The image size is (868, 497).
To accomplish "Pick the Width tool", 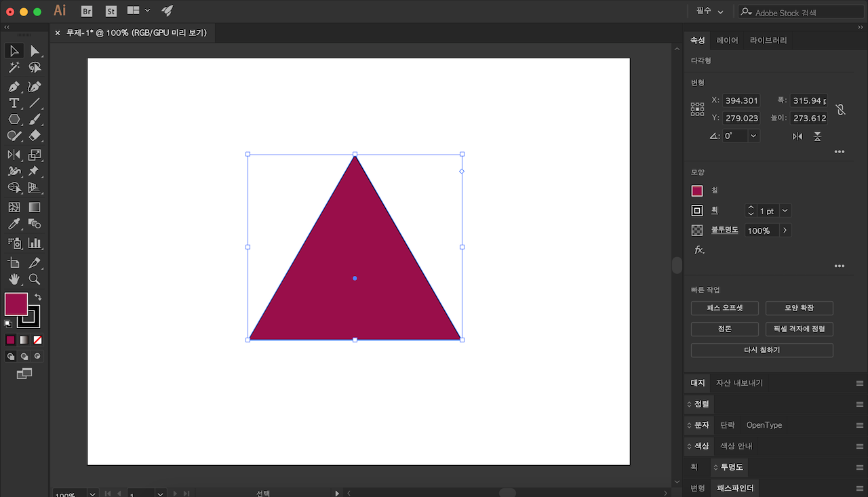I will [x=14, y=172].
